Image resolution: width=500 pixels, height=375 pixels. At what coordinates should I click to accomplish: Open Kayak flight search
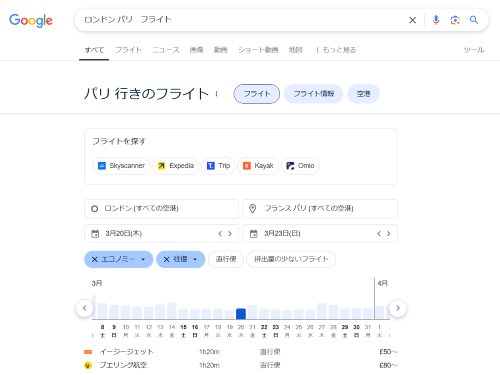pos(258,166)
